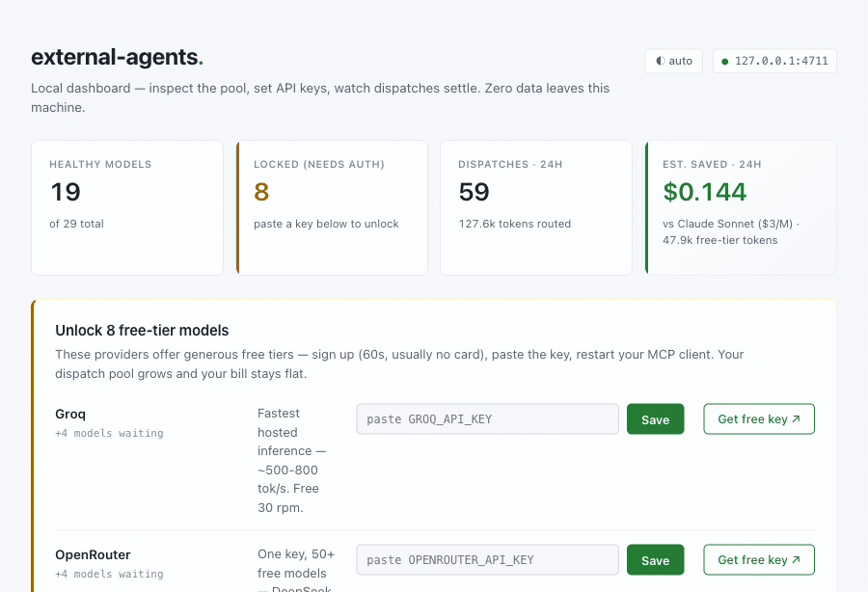Image resolution: width=868 pixels, height=592 pixels.
Task: Select the Locked (Needs Auth) card
Action: 332,207
